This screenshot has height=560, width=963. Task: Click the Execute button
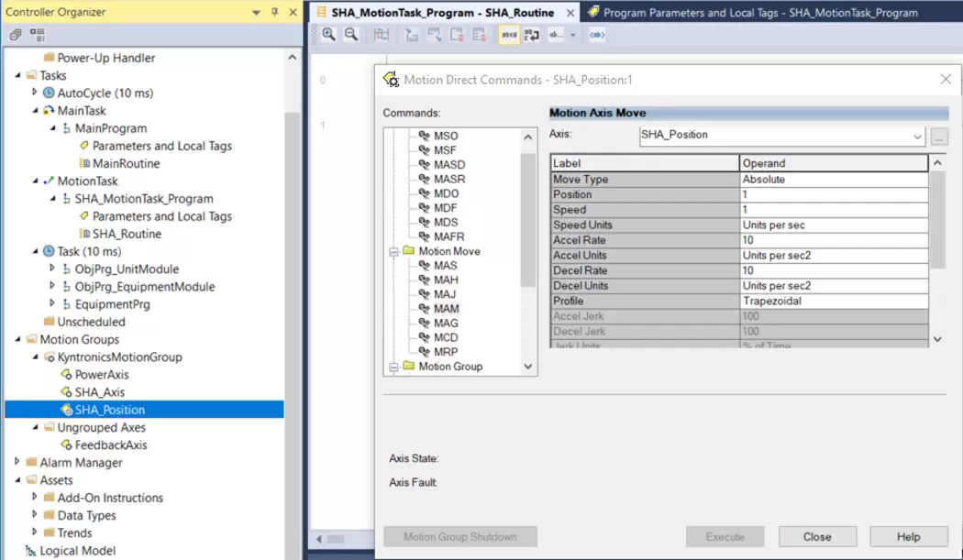coord(725,537)
